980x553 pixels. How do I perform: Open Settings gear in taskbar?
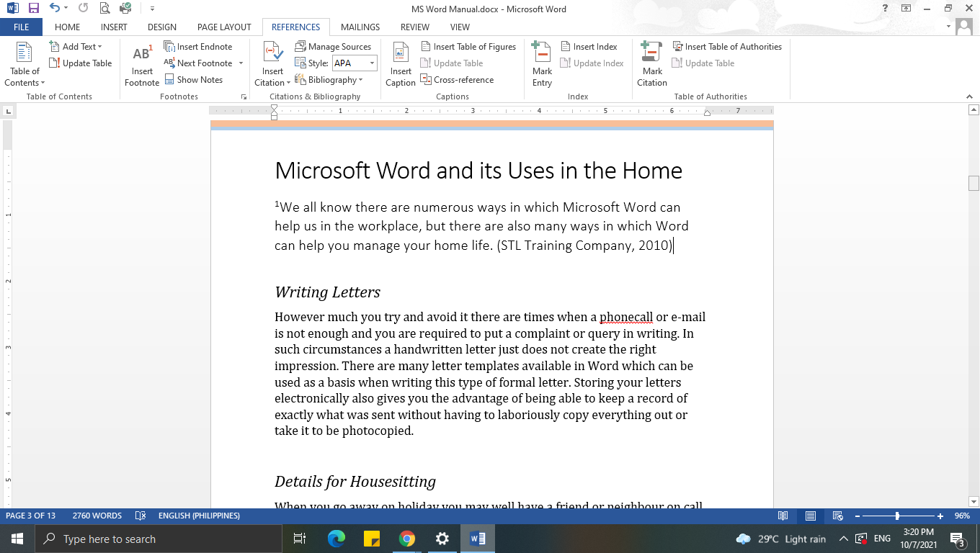pyautogui.click(x=442, y=539)
